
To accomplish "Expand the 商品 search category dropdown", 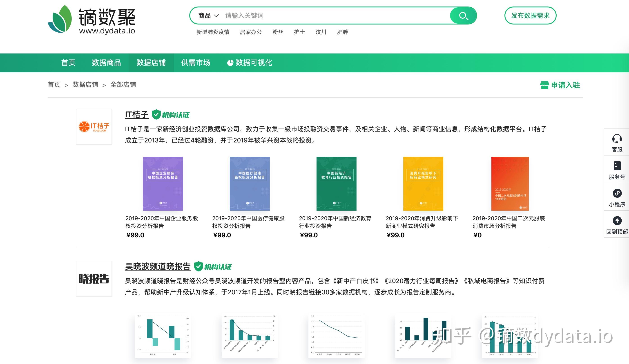I will (x=208, y=16).
